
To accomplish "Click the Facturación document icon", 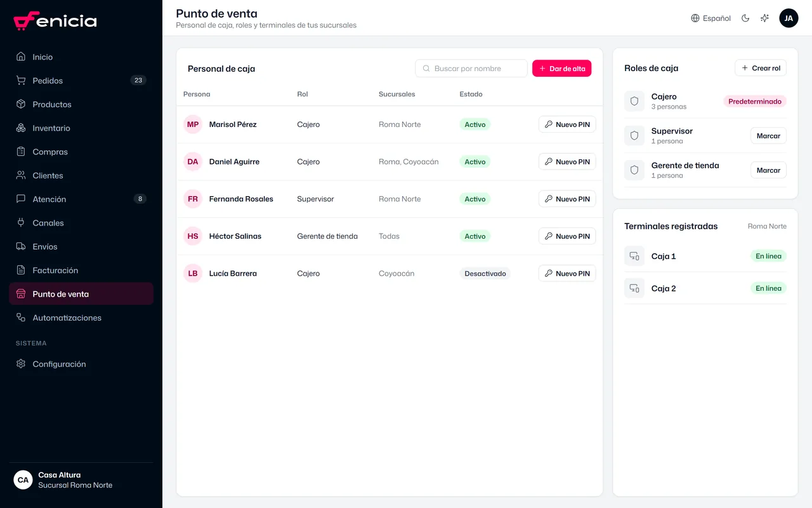I will [x=21, y=270].
